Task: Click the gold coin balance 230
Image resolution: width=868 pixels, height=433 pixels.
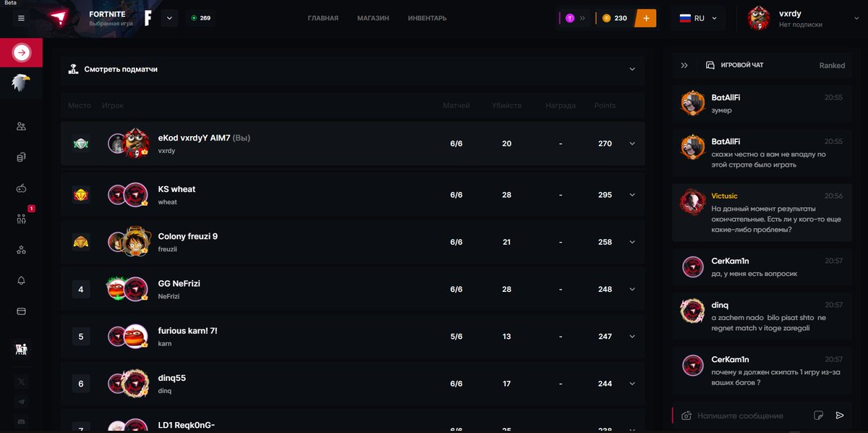Action: [614, 18]
